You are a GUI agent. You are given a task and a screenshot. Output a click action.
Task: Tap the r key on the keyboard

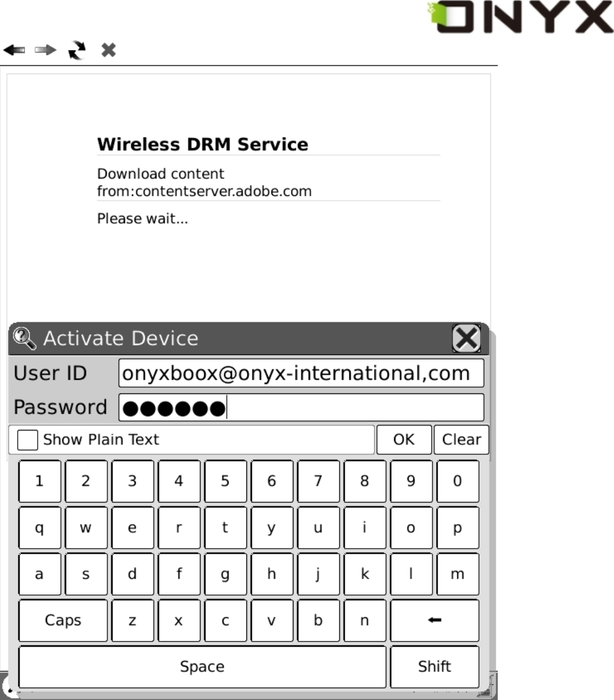pyautogui.click(x=179, y=528)
